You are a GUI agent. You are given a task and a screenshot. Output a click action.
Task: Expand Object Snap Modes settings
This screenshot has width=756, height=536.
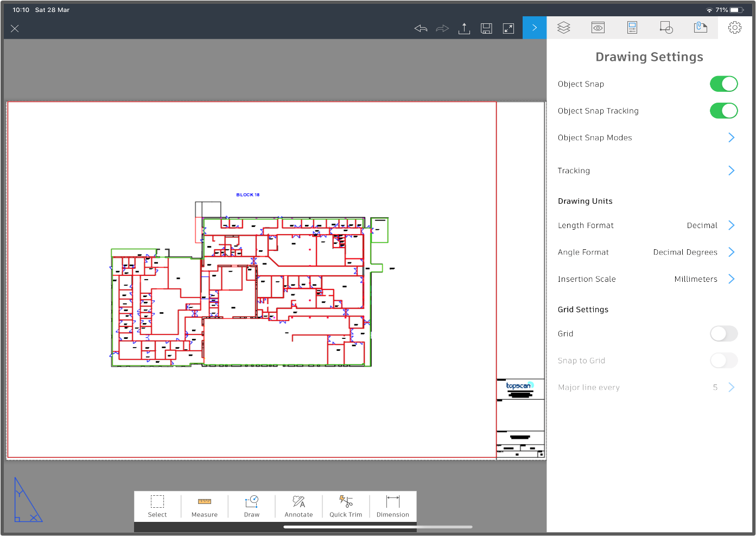point(730,137)
